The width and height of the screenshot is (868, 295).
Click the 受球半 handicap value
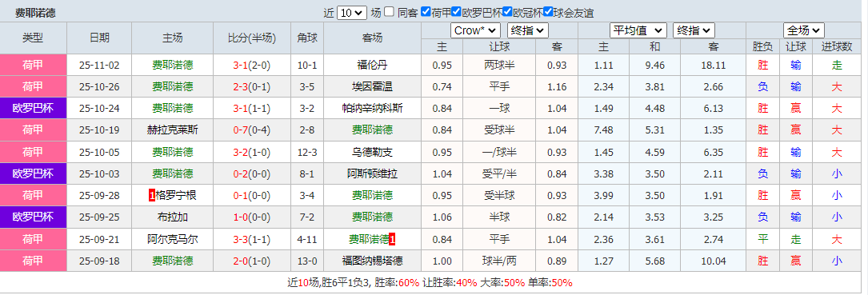(x=499, y=130)
